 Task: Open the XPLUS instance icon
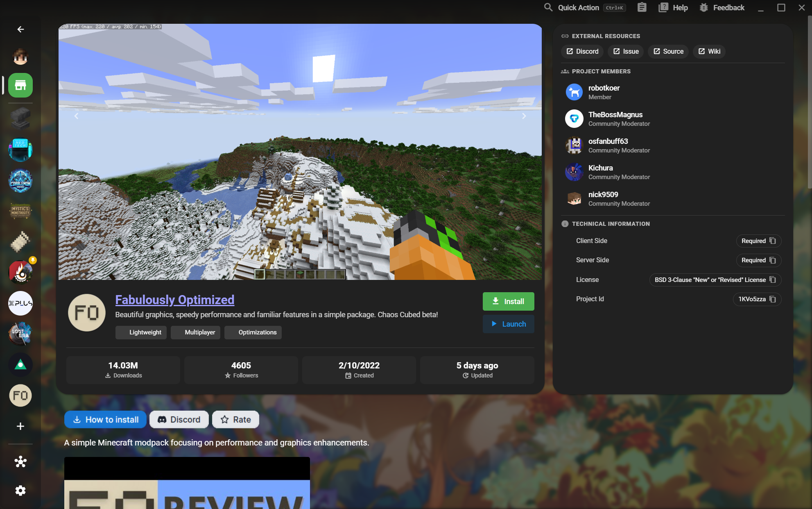tap(20, 303)
